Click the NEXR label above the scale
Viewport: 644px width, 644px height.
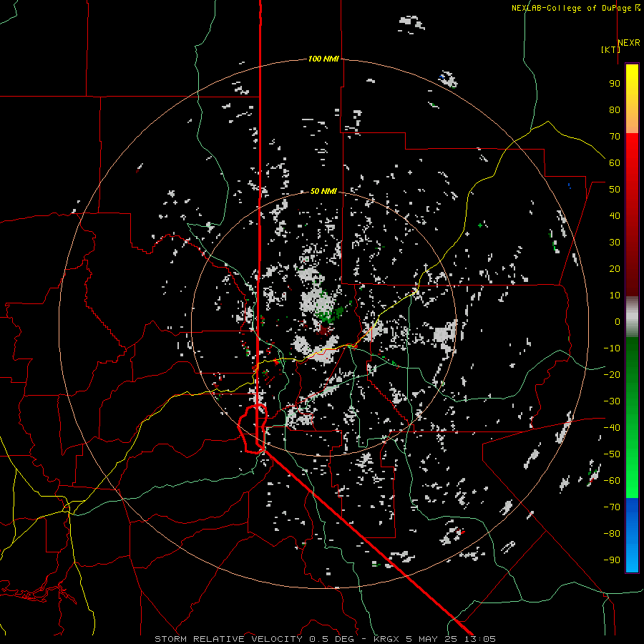(629, 43)
